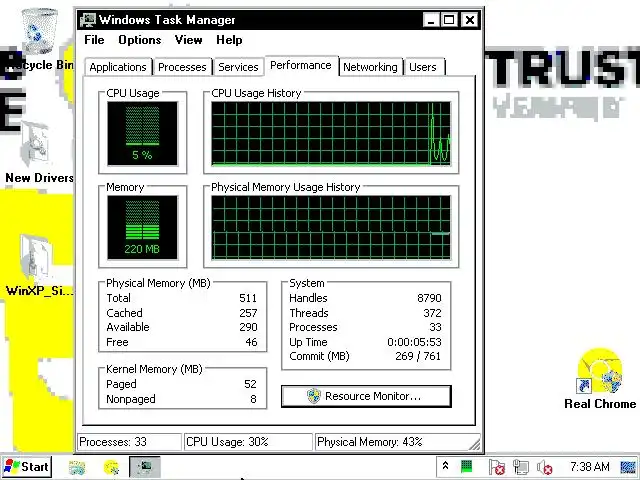Click the Task Manager taskbar button

[x=145, y=467]
